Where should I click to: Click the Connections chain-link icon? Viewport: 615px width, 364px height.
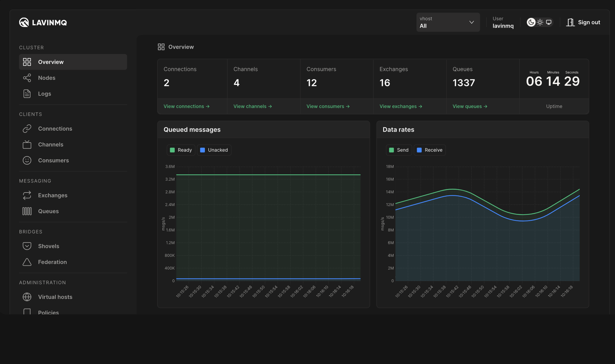pyautogui.click(x=27, y=128)
